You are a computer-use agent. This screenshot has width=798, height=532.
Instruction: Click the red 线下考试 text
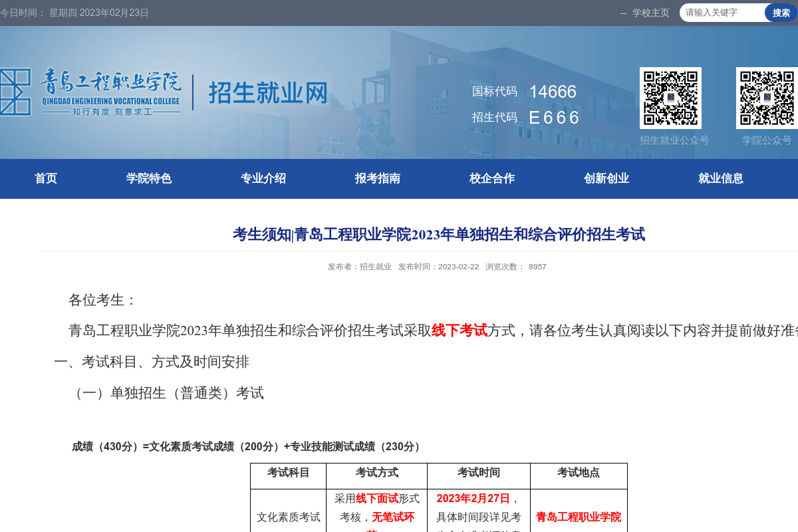pos(460,331)
